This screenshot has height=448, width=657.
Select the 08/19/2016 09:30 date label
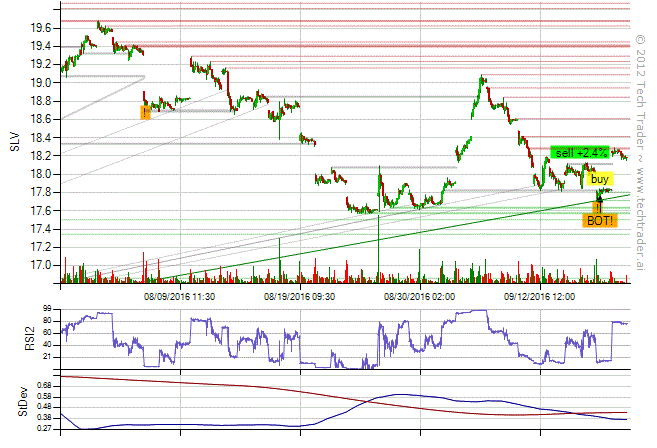(300, 296)
